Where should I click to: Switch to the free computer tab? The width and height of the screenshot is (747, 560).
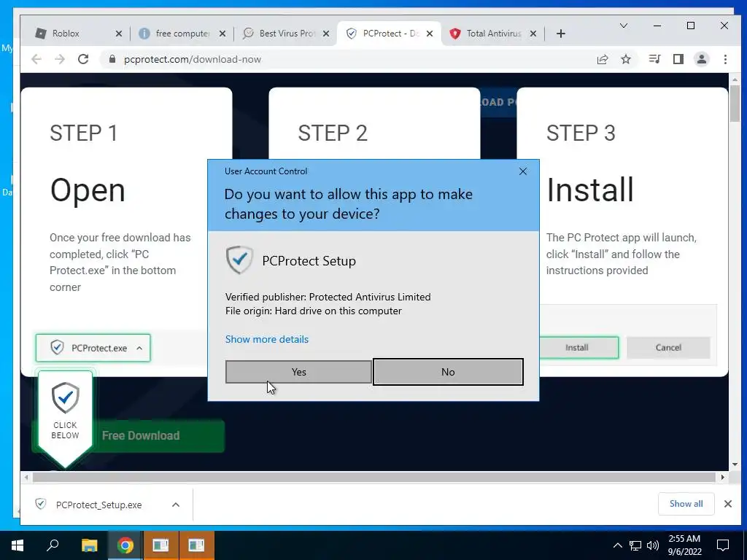coord(182,34)
